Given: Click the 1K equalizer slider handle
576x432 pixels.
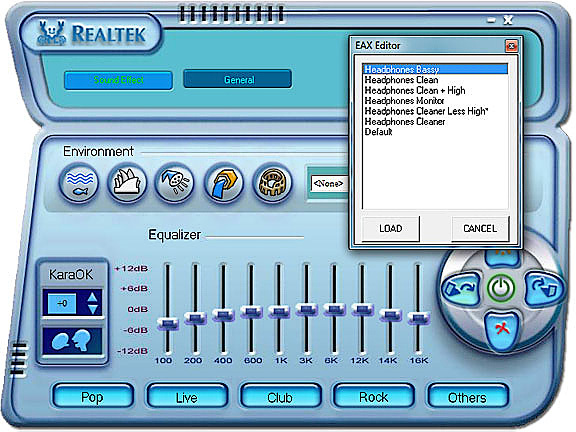Looking at the screenshot, I should coord(279,312).
